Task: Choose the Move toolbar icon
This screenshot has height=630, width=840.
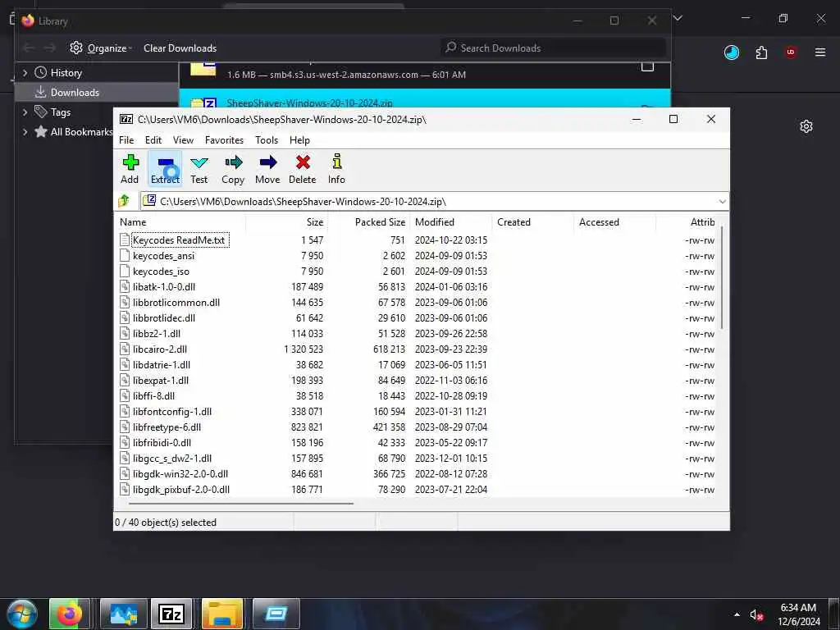Action: [267, 169]
